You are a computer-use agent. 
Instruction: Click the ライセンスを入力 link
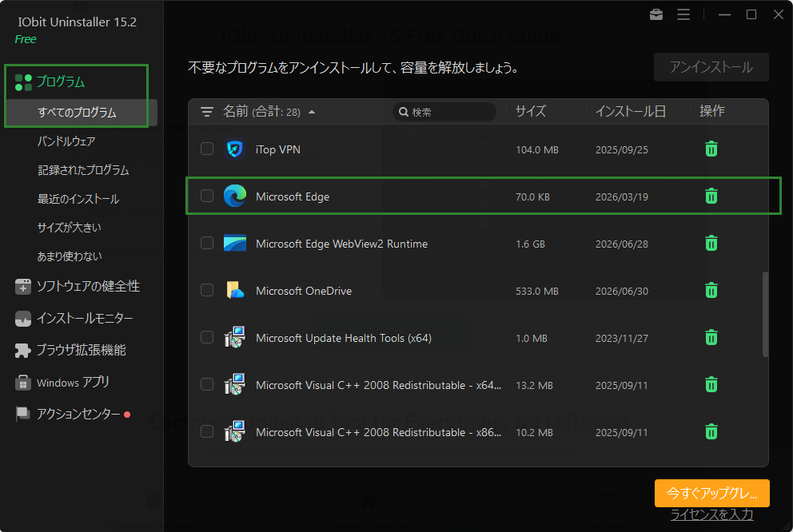[711, 514]
